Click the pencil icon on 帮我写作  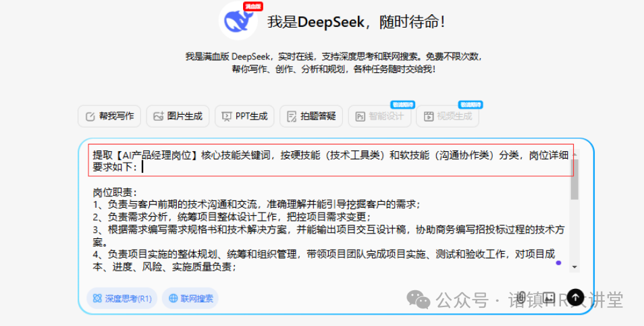[90, 117]
